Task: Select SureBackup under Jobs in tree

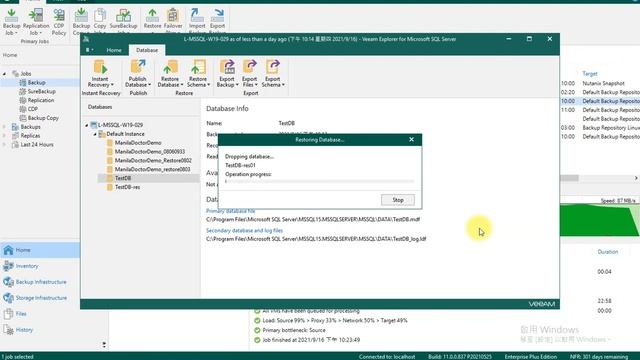Action: click(42, 91)
